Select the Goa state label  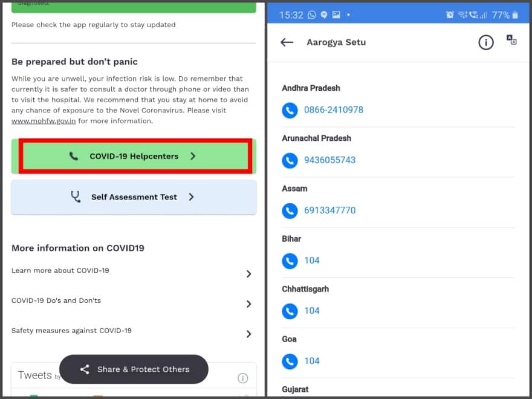289,339
